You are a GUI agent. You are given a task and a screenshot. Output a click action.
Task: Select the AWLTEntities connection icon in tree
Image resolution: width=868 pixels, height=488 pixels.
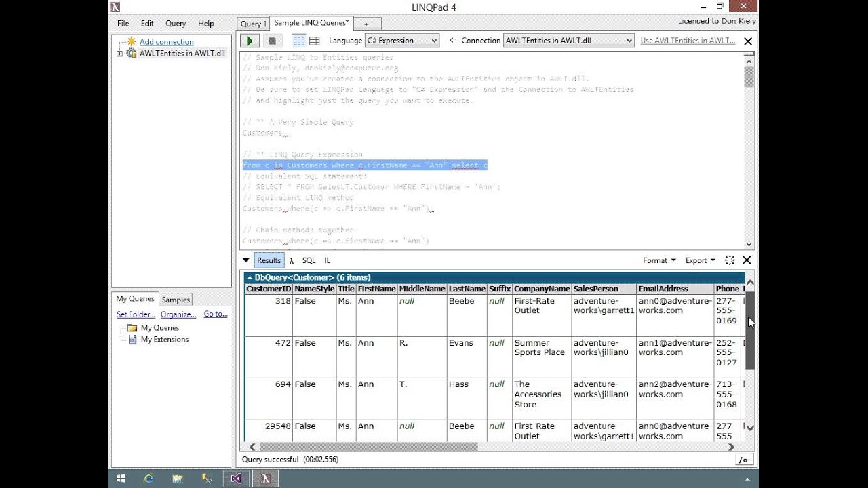tap(132, 53)
